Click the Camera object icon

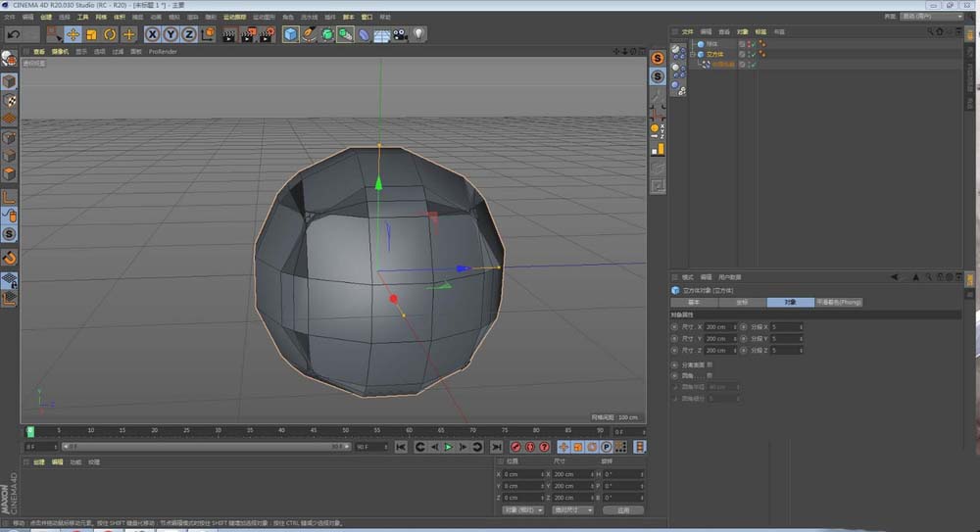(x=400, y=34)
